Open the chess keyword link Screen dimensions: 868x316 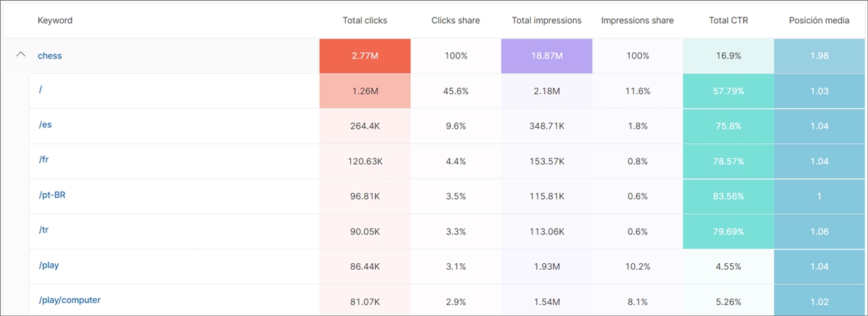click(50, 56)
